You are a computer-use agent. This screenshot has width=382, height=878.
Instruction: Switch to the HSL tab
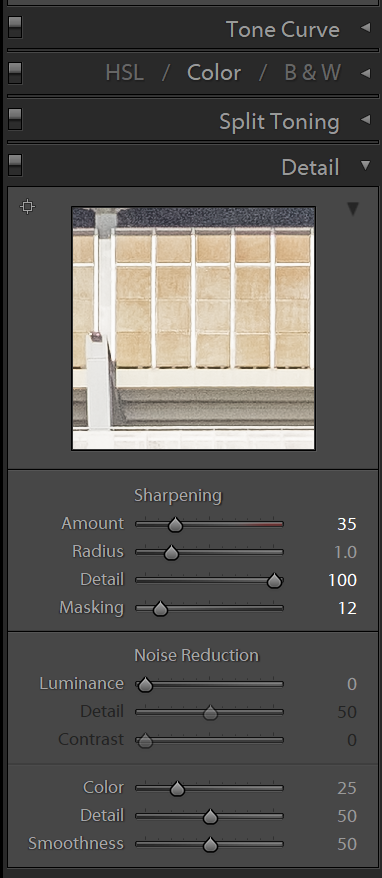(124, 73)
